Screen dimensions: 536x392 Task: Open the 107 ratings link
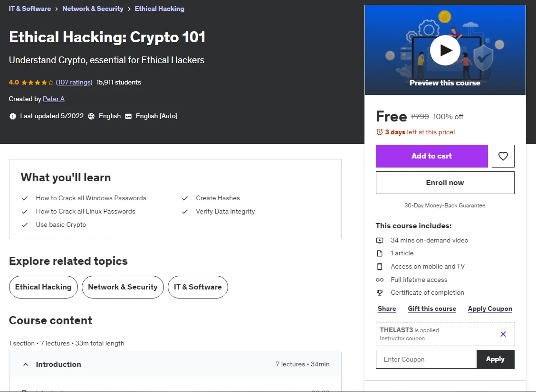(74, 82)
